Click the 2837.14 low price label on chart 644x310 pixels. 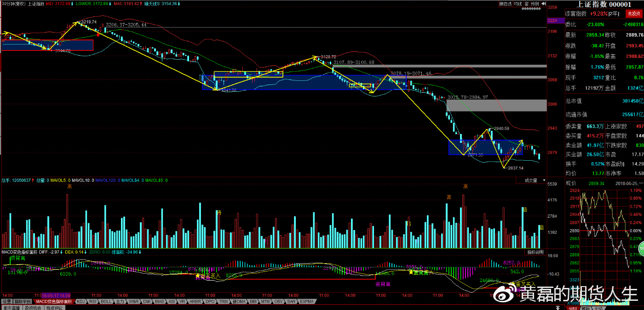pyautogui.click(x=515, y=168)
